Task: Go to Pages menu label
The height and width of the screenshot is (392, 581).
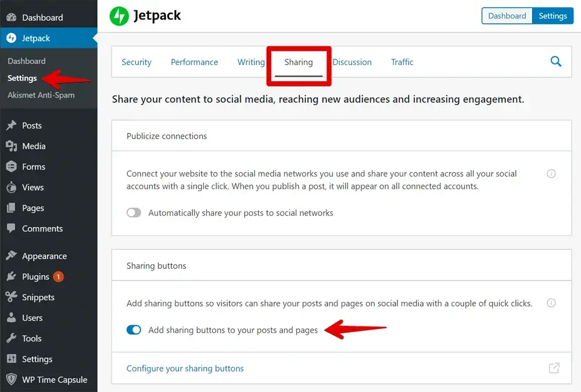Action: (x=33, y=208)
